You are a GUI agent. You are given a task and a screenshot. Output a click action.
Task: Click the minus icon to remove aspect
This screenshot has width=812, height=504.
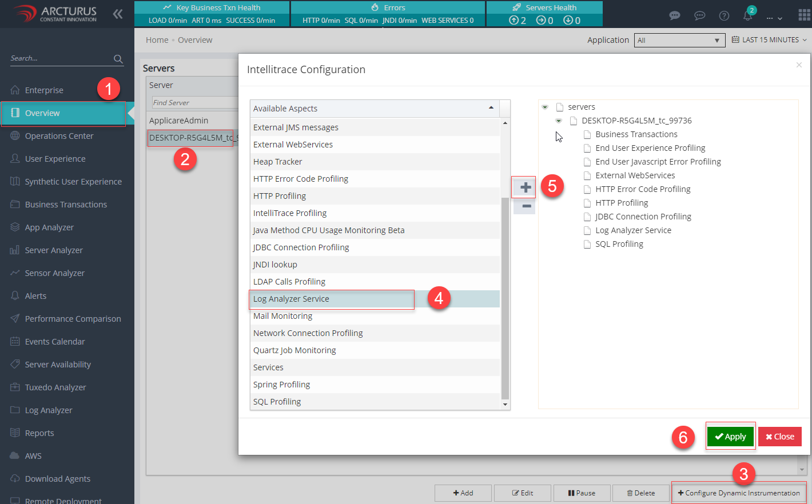click(525, 206)
